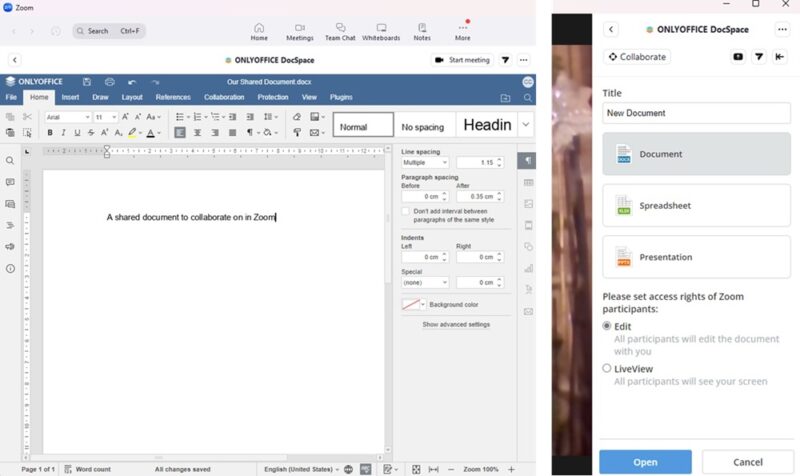
Task: Toggle Strikethrough formatting
Action: [x=91, y=133]
